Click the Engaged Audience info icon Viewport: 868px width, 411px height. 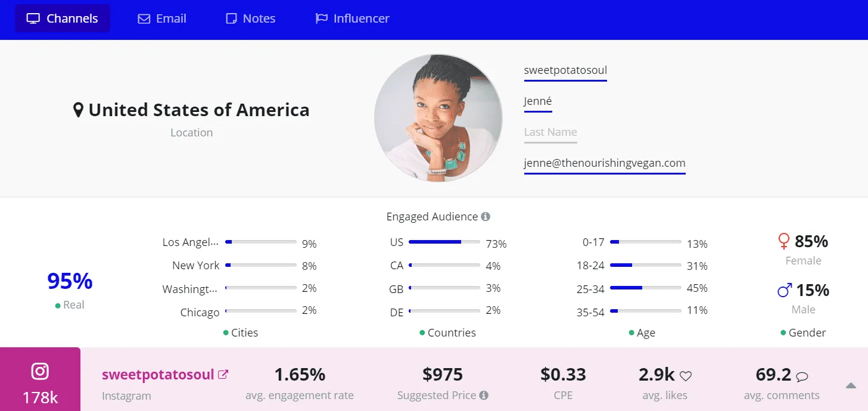pos(486,217)
